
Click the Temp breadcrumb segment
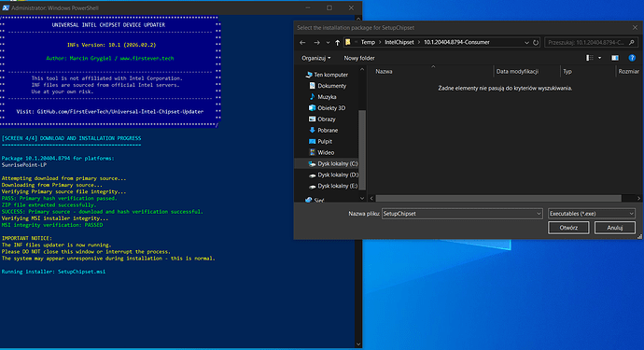[368, 42]
